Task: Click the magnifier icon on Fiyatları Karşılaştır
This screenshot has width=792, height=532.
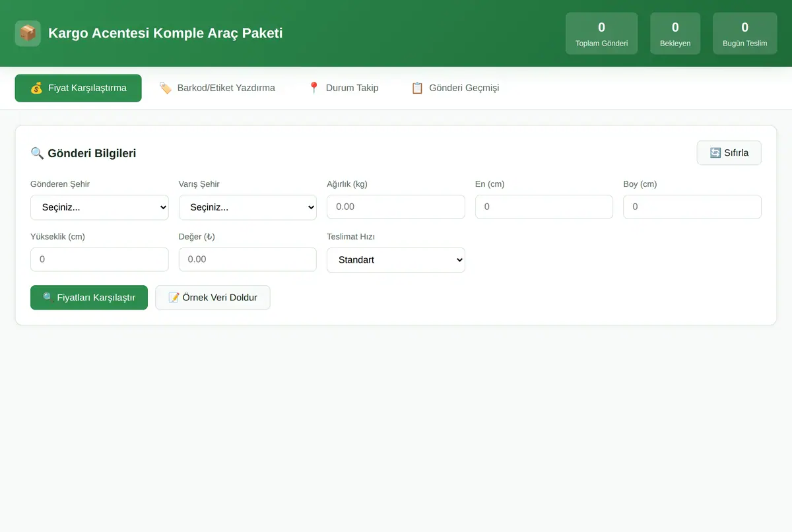Action: [x=48, y=298]
